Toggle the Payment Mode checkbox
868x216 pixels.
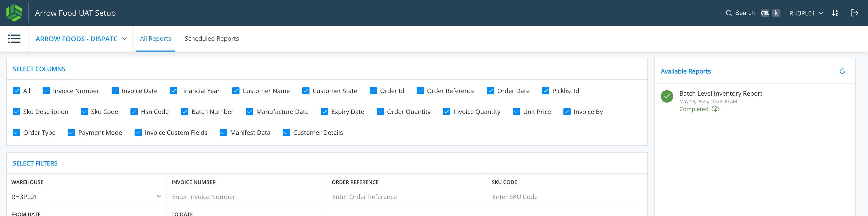point(72,132)
